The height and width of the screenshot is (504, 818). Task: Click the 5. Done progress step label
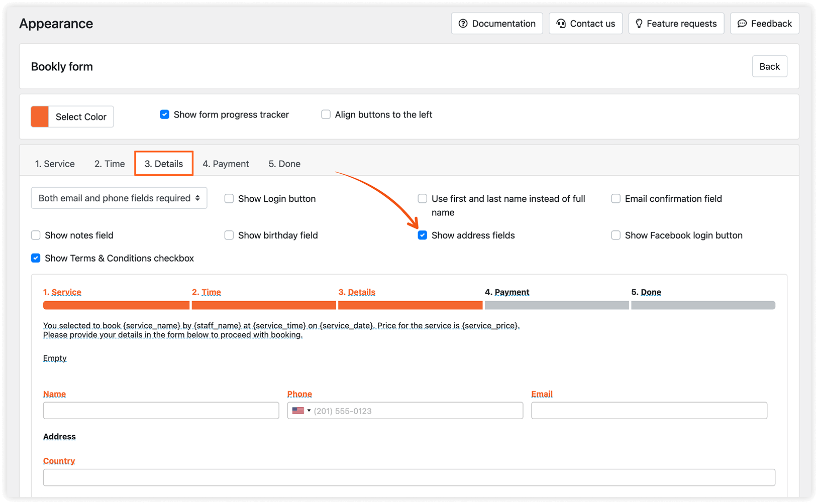[x=646, y=292]
